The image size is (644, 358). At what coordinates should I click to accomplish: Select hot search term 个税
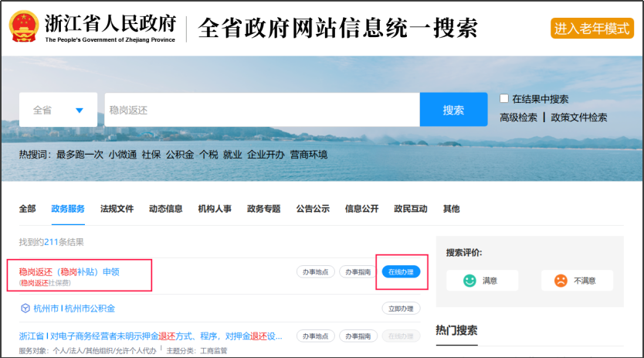[208, 155]
